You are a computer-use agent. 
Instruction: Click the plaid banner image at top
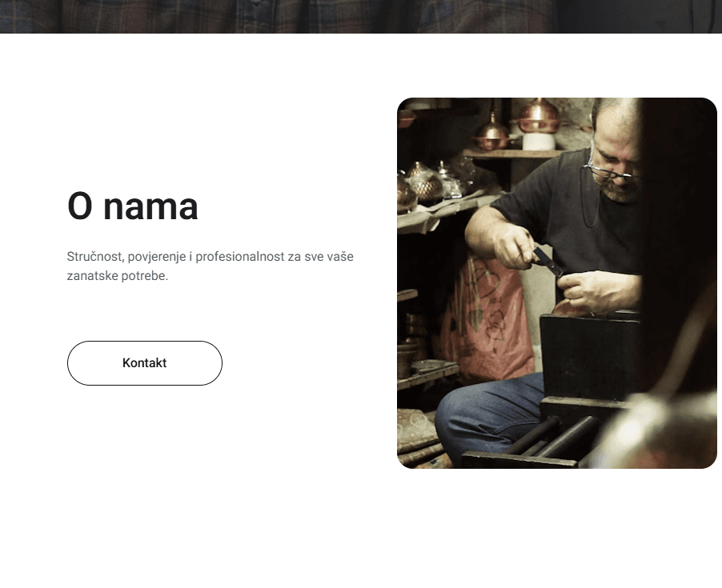(361, 17)
